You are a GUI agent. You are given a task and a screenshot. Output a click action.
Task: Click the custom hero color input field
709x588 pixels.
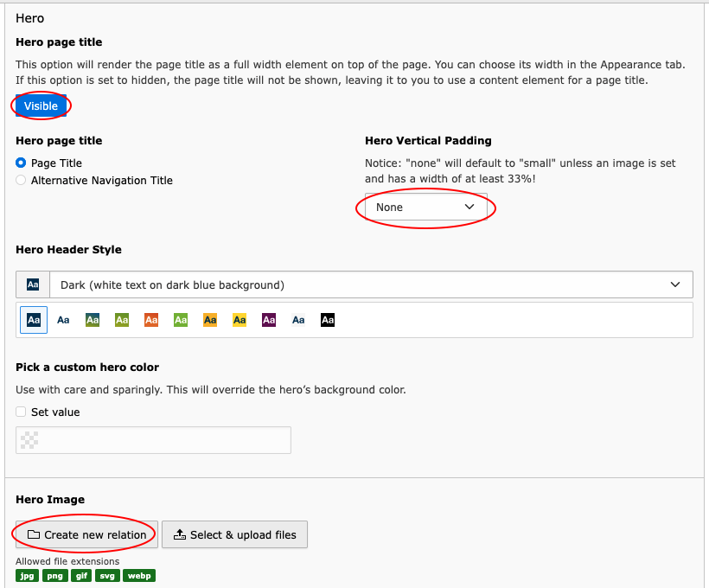click(153, 440)
